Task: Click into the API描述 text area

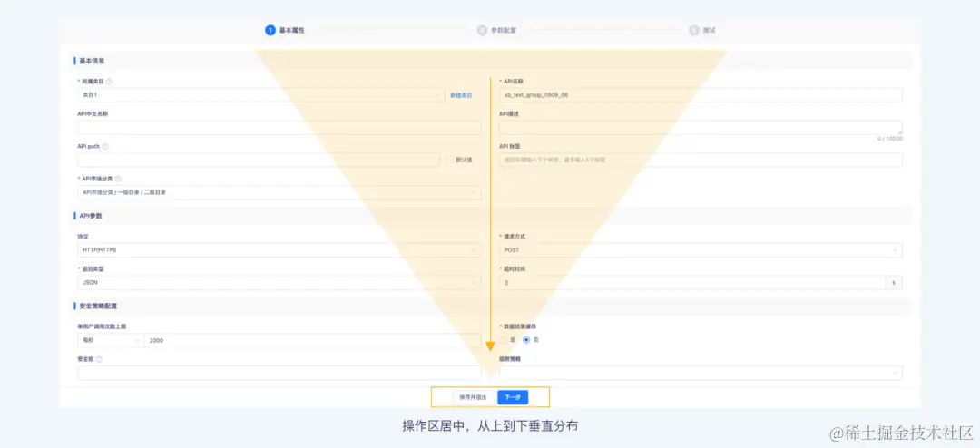Action: click(701, 128)
